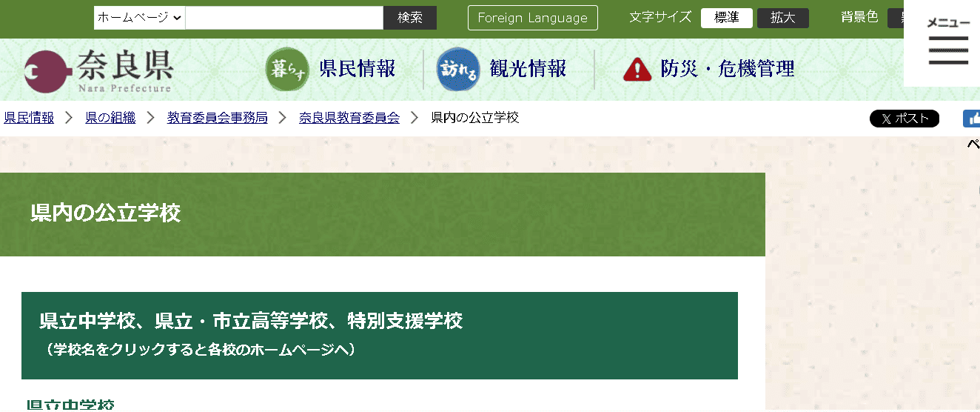The height and width of the screenshot is (412, 980).
Task: Set text size to 拡大
Action: 782,18
